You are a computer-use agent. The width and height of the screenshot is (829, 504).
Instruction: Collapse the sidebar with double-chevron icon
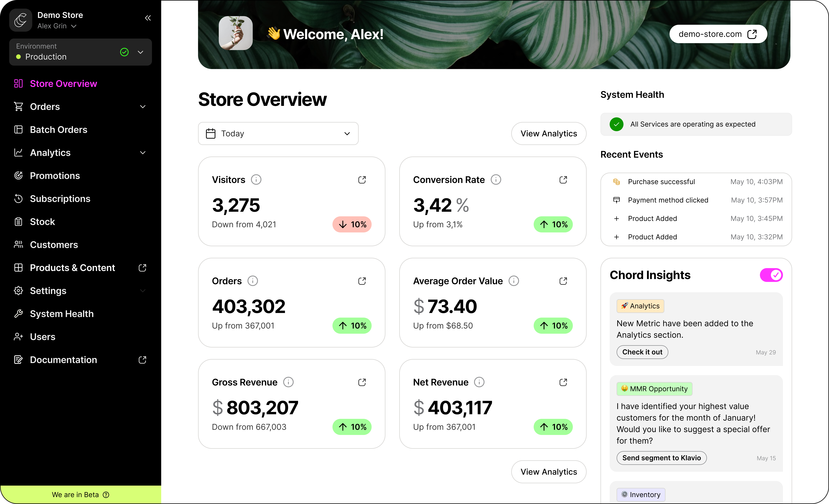[148, 18]
